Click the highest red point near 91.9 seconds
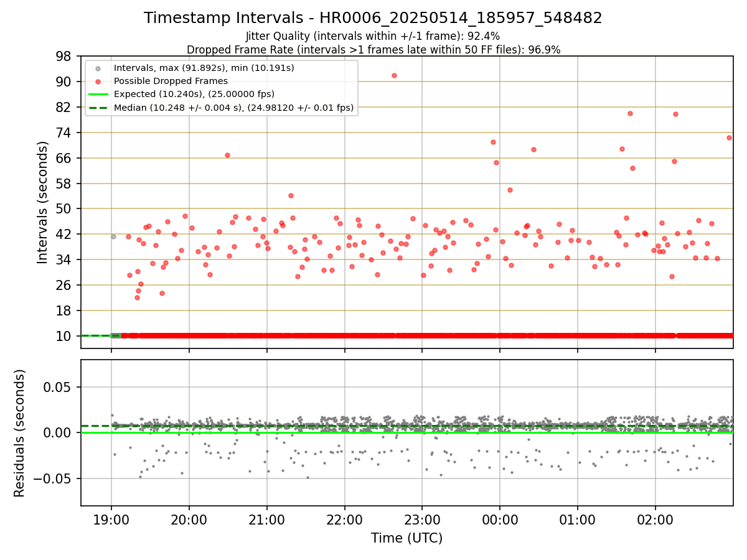Image resolution: width=747 pixels, height=560 pixels. click(x=394, y=75)
